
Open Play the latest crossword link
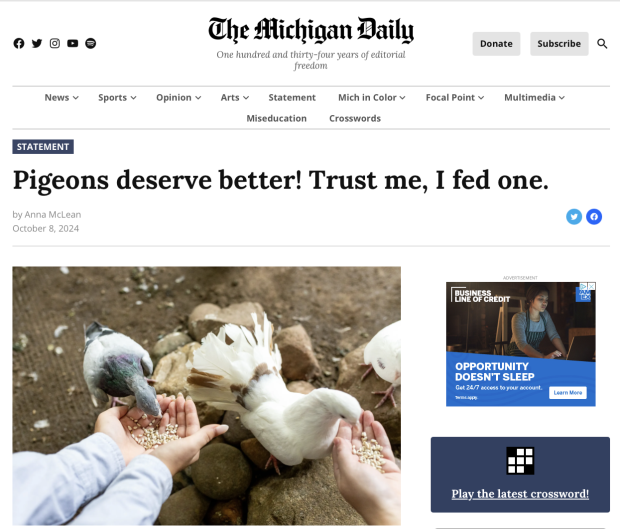[x=520, y=494]
